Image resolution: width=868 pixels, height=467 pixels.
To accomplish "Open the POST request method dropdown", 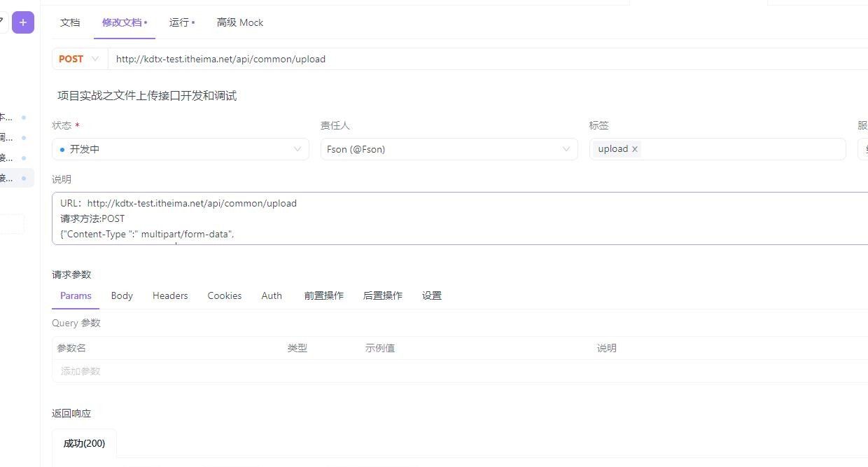I will point(96,59).
